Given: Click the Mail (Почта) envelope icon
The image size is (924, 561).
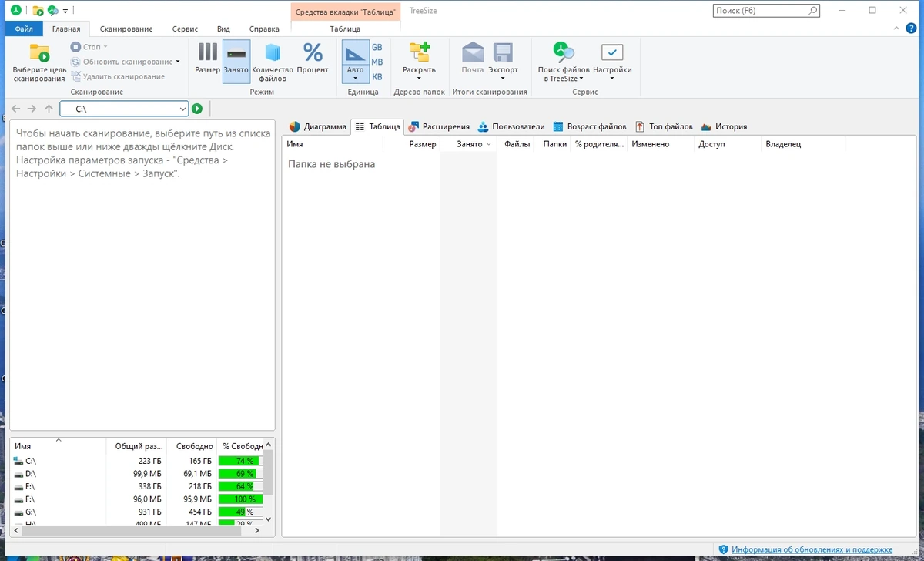Looking at the screenshot, I should click(x=473, y=52).
